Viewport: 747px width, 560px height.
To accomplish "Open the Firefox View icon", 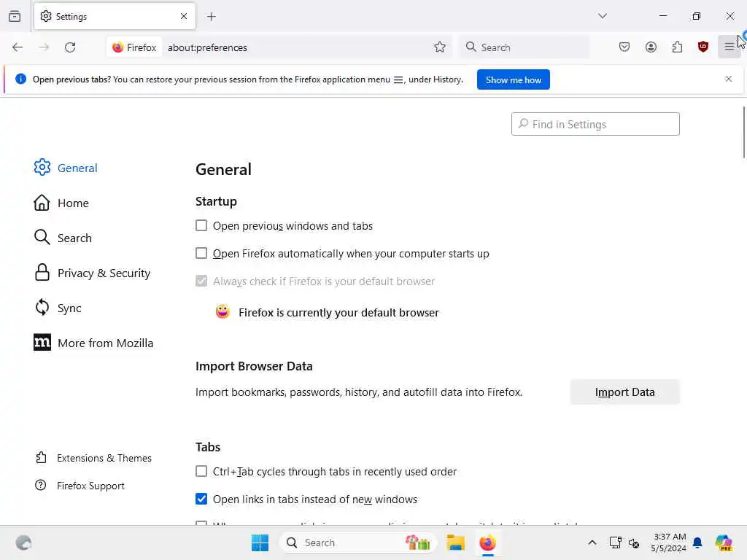I will coord(15,16).
